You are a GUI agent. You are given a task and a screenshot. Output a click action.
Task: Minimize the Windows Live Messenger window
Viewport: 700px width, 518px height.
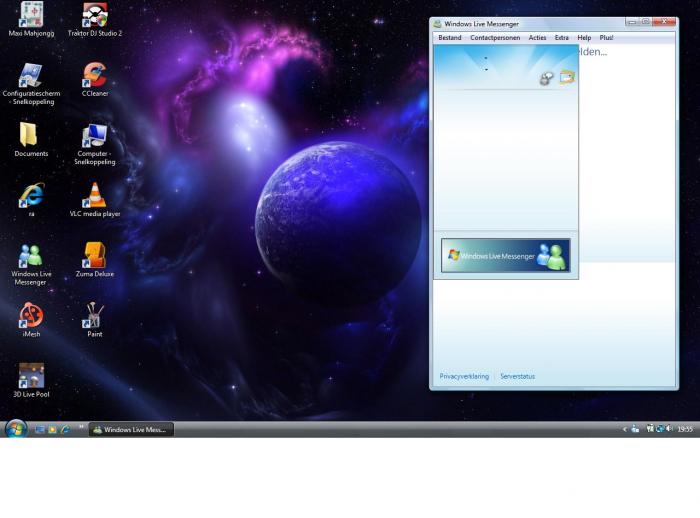point(632,21)
